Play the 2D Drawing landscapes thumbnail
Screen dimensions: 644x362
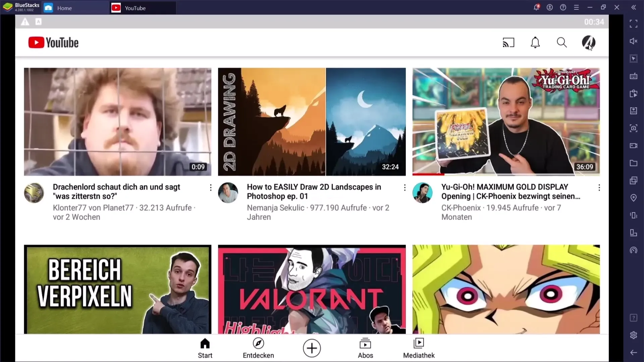click(312, 122)
